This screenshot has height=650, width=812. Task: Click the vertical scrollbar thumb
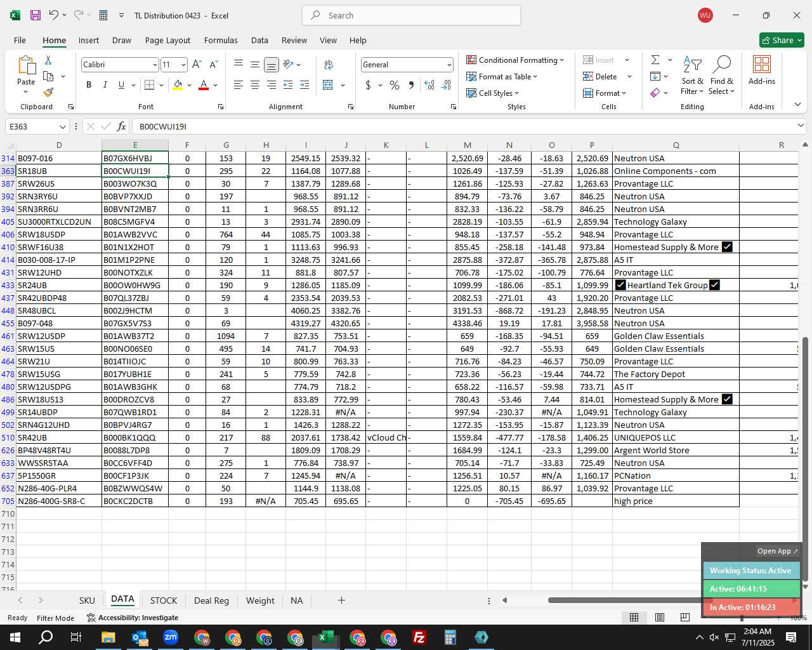(x=806, y=458)
